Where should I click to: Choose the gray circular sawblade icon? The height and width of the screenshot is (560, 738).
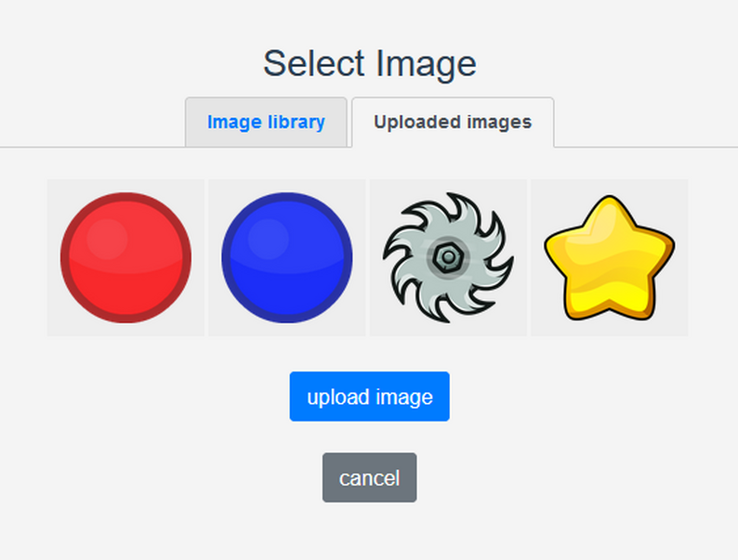pyautogui.click(x=448, y=257)
